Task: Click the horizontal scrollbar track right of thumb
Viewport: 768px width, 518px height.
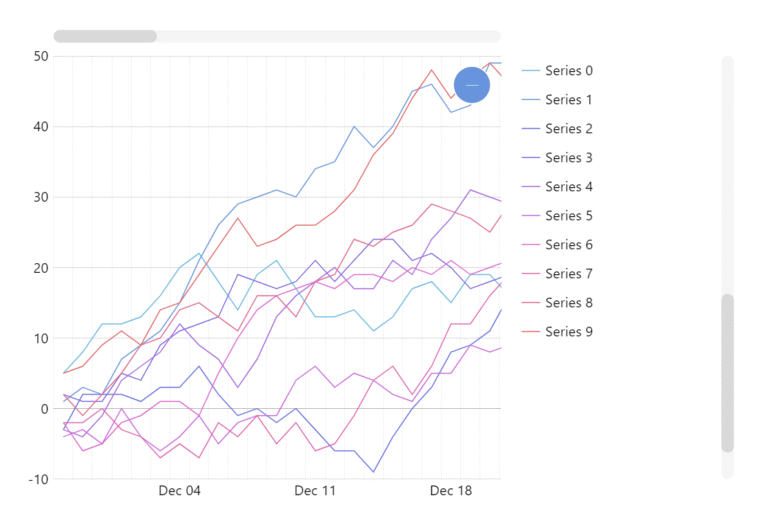Action: (330, 36)
